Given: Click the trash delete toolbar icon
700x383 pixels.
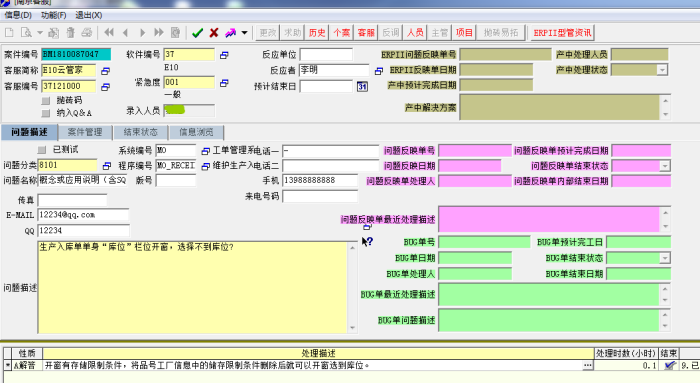Looking at the screenshot, I should pos(71,33).
